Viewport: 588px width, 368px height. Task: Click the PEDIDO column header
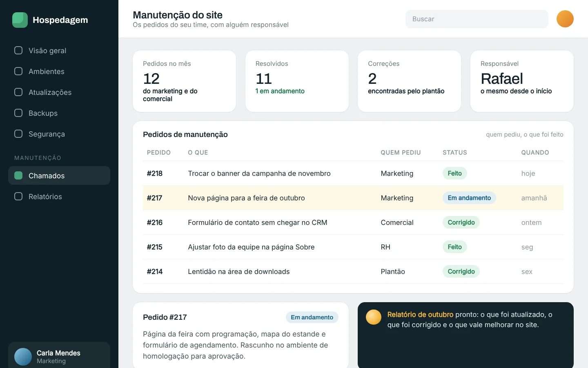(159, 153)
